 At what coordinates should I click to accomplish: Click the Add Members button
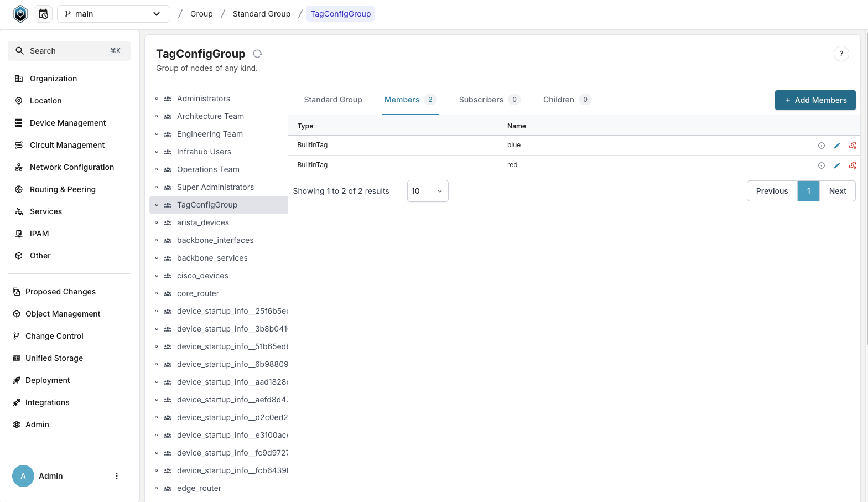click(815, 100)
